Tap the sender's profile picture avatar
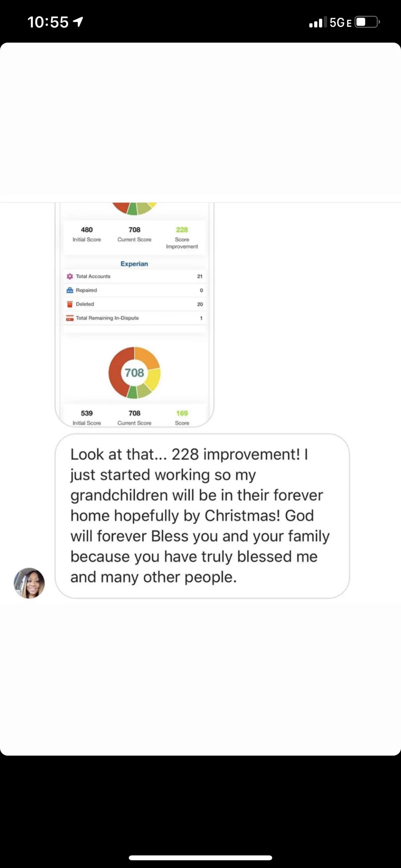Viewport: 401px width, 868px height. click(29, 583)
